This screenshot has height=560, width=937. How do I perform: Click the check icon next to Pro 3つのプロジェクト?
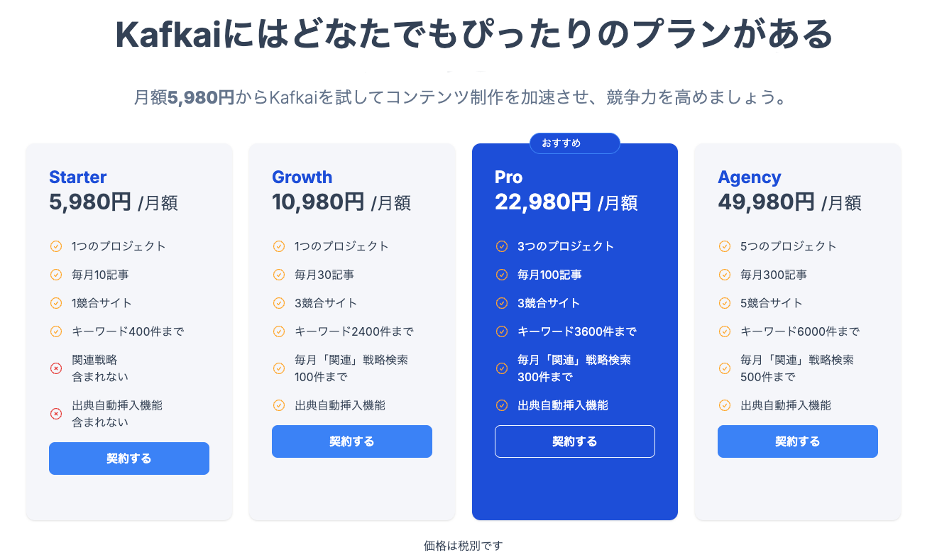coord(502,246)
